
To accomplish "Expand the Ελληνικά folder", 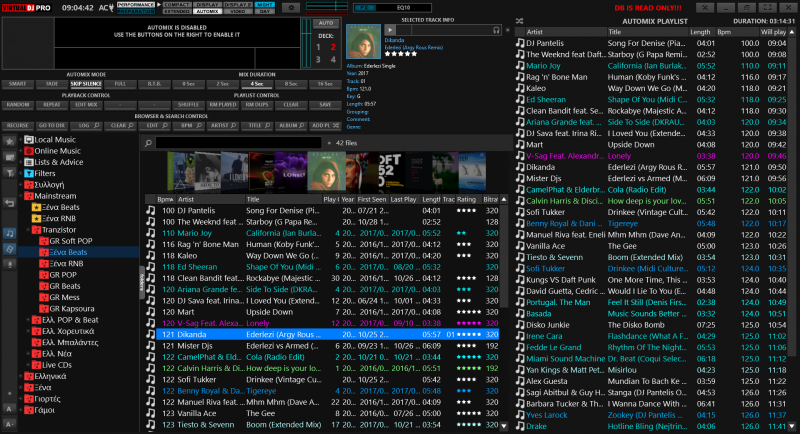I will click(x=20, y=376).
